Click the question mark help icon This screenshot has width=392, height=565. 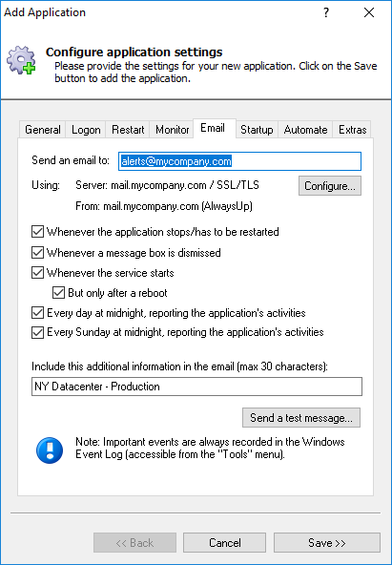click(326, 12)
